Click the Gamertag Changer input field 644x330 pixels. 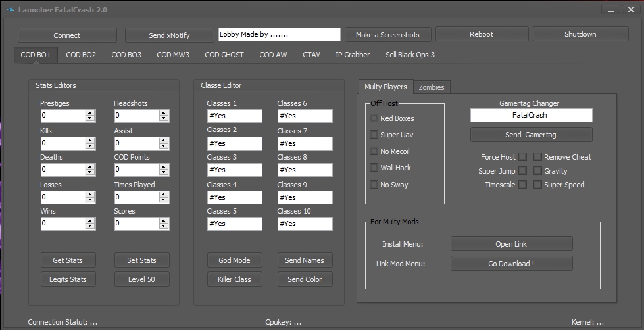(532, 115)
